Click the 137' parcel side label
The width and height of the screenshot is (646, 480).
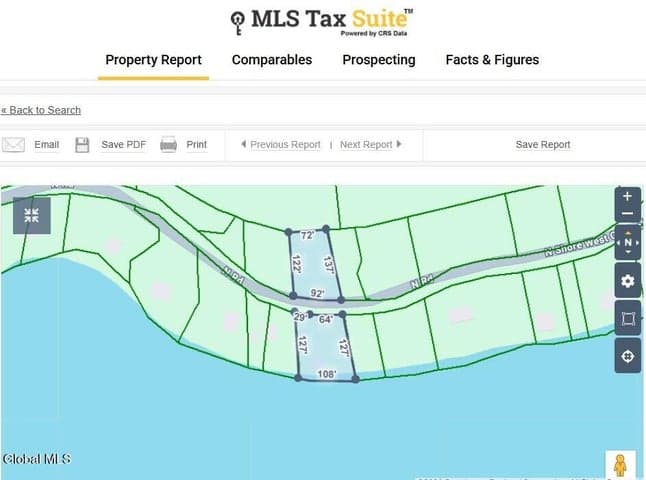pos(328,265)
